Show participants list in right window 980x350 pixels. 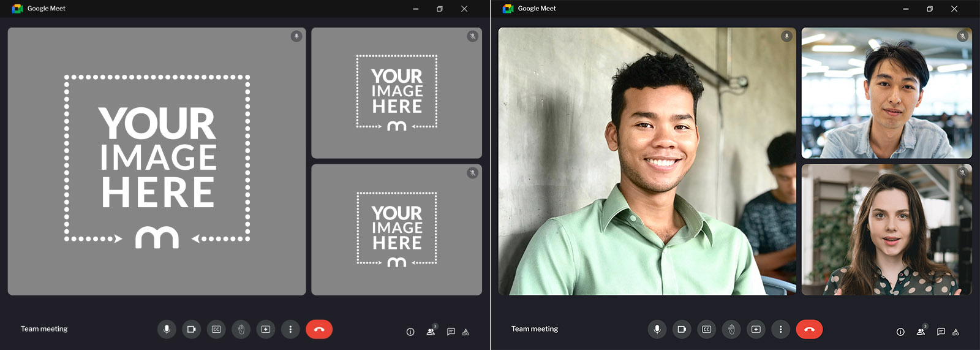click(921, 332)
